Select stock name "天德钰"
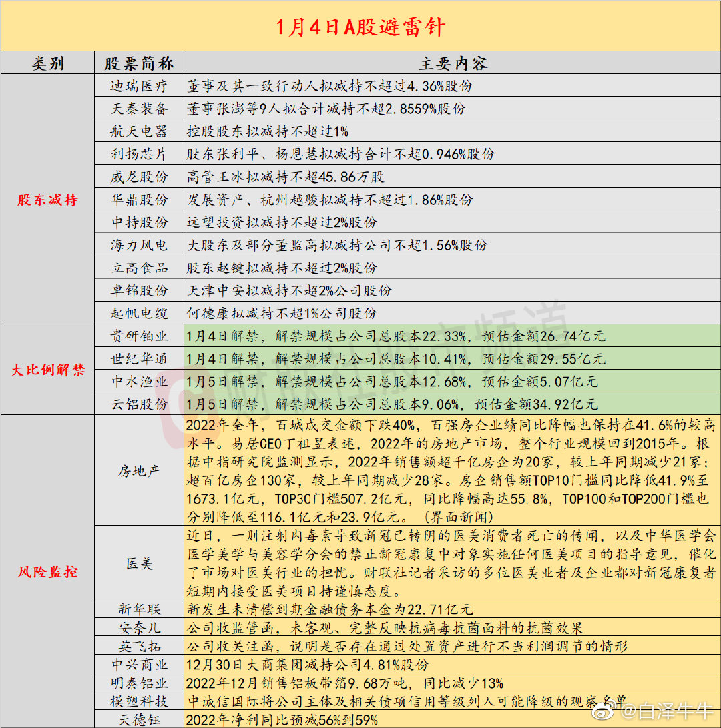The image size is (721, 728). [x=139, y=719]
